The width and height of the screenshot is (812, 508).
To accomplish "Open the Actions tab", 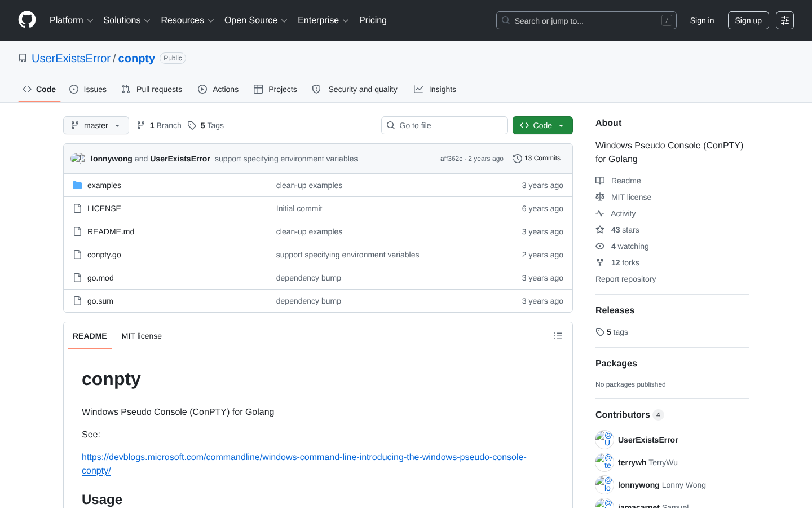I will [x=218, y=89].
